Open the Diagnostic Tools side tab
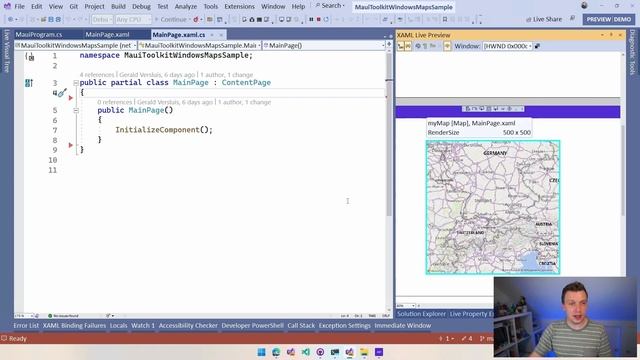 tap(632, 52)
